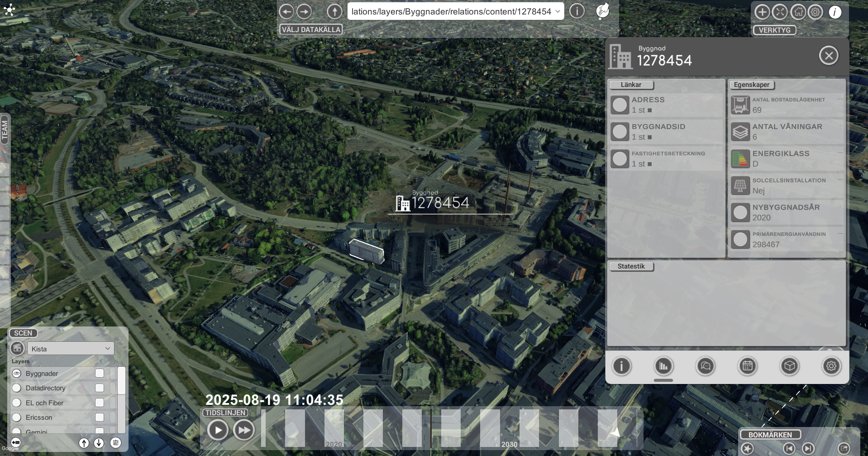Navigate back with the left arrow icon
This screenshot has width=868, height=456.
[286, 11]
